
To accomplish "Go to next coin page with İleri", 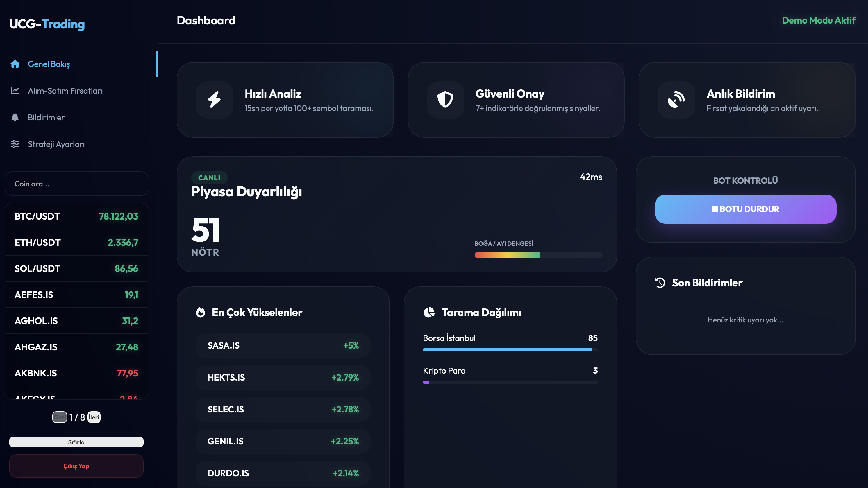I will coord(94,417).
